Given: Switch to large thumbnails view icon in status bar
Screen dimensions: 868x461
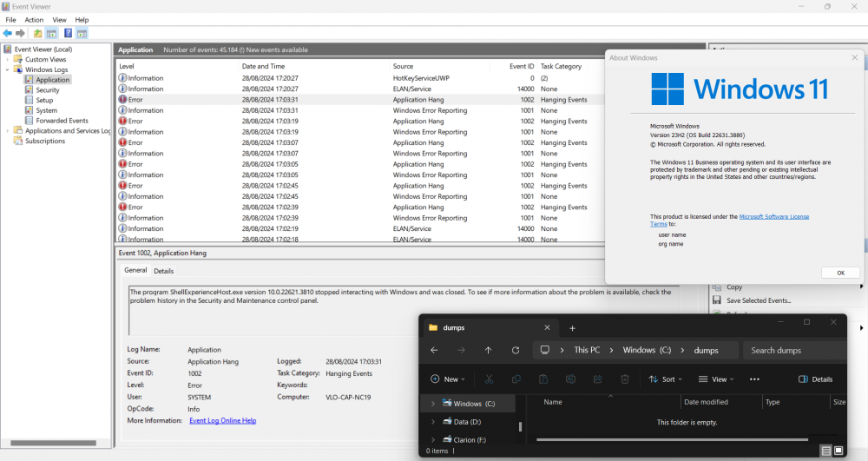Looking at the screenshot, I should coord(838,451).
